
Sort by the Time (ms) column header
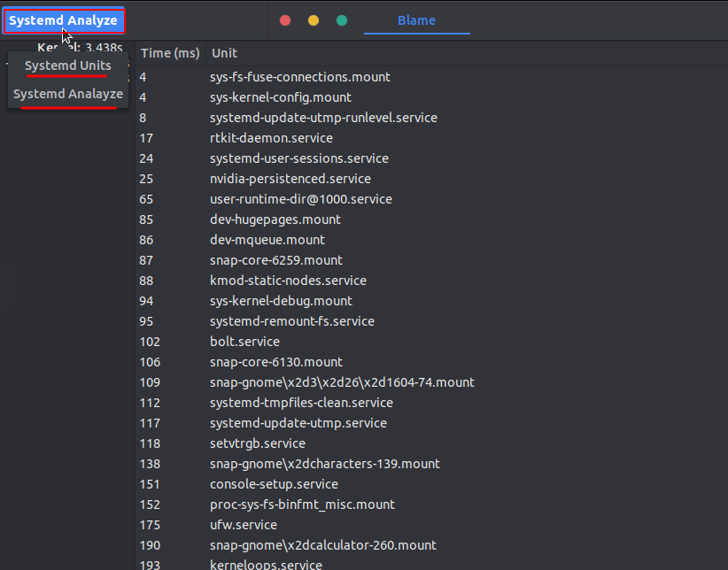pyautogui.click(x=170, y=53)
